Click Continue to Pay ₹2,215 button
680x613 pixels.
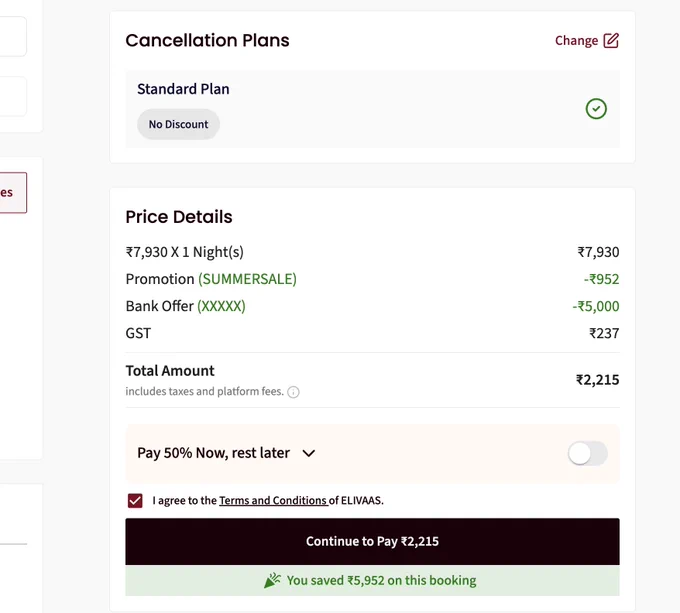[x=372, y=541]
